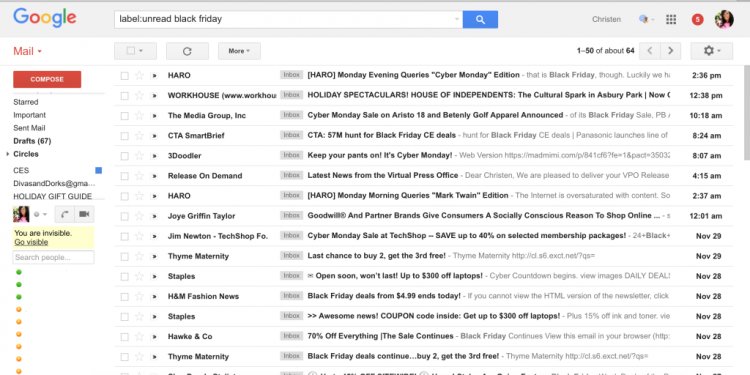Viewport: 750px width, 375px height.
Task: Open the settings gear menu
Action: [711, 51]
